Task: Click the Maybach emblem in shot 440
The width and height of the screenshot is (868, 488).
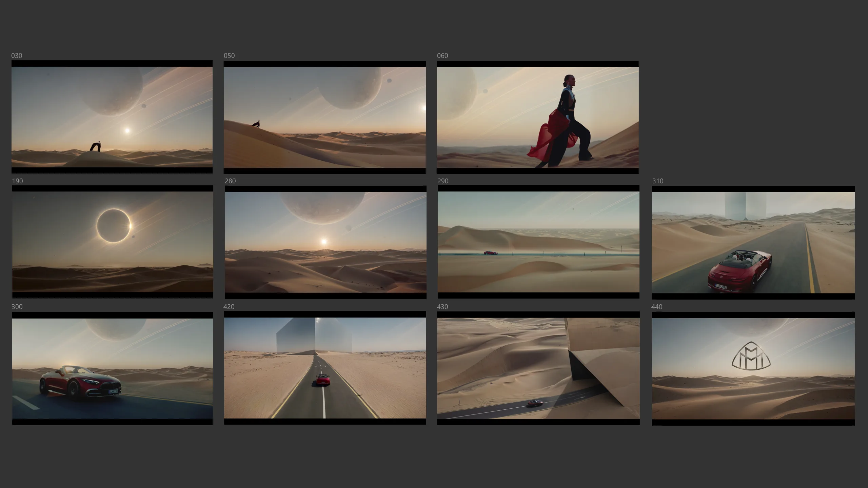Action: (x=751, y=355)
